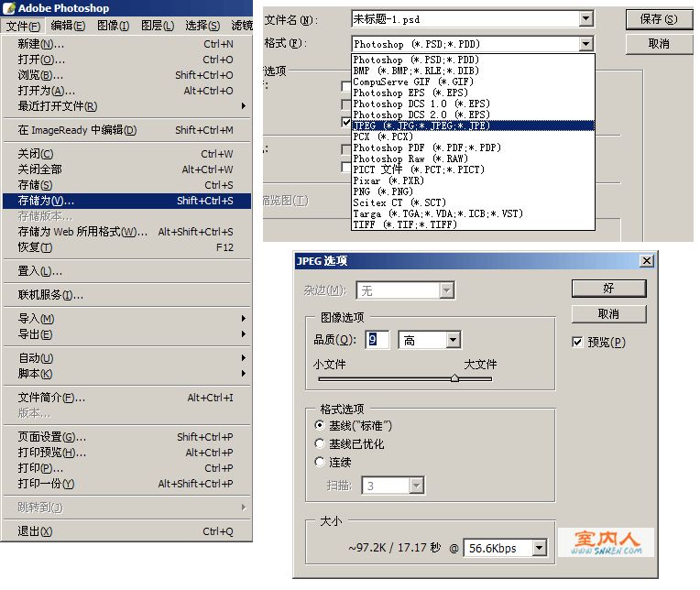Select JPEG (*.JPG;*.JPEG;*.JPE) format

[473, 126]
